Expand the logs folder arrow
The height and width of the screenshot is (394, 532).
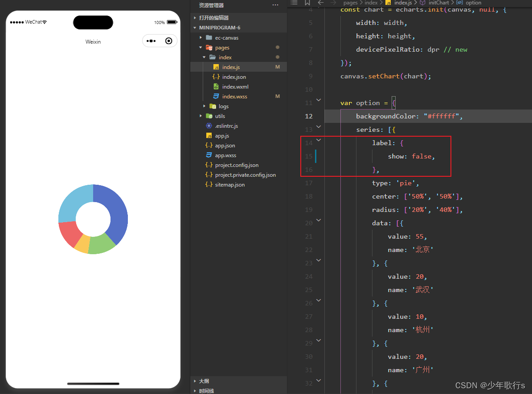click(204, 106)
